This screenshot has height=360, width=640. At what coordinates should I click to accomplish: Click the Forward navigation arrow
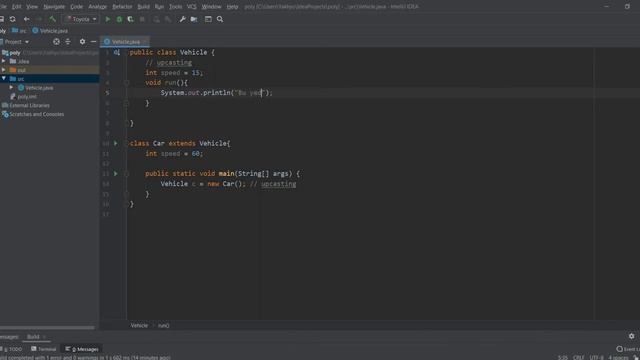pos(39,19)
